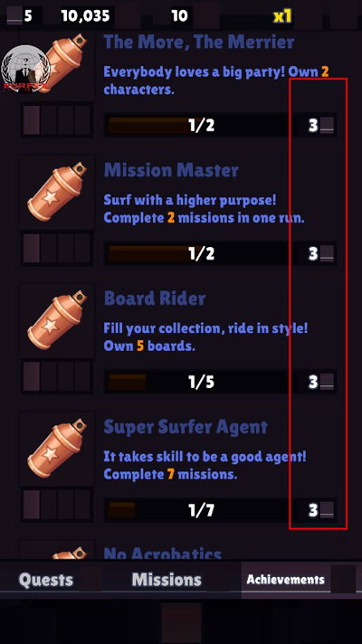Tap the reward icon beside Super Surfer Agent's 3
362x644 pixels.
tap(327, 510)
